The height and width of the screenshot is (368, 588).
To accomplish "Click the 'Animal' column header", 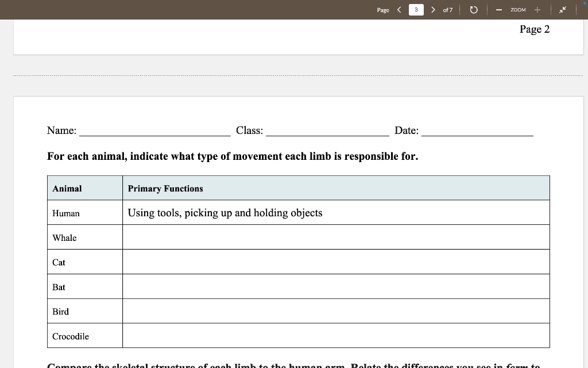I will tap(67, 189).
